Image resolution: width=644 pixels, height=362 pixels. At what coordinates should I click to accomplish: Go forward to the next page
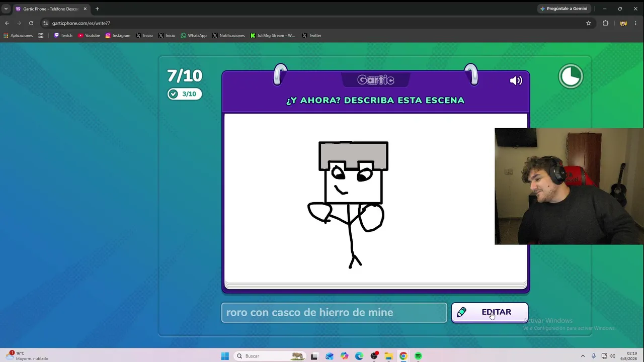(19, 23)
